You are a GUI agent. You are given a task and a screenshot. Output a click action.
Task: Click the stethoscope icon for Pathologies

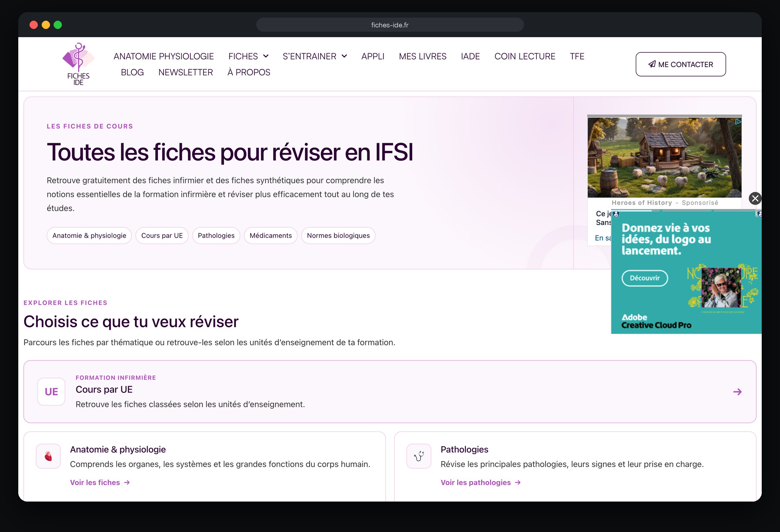pos(419,456)
